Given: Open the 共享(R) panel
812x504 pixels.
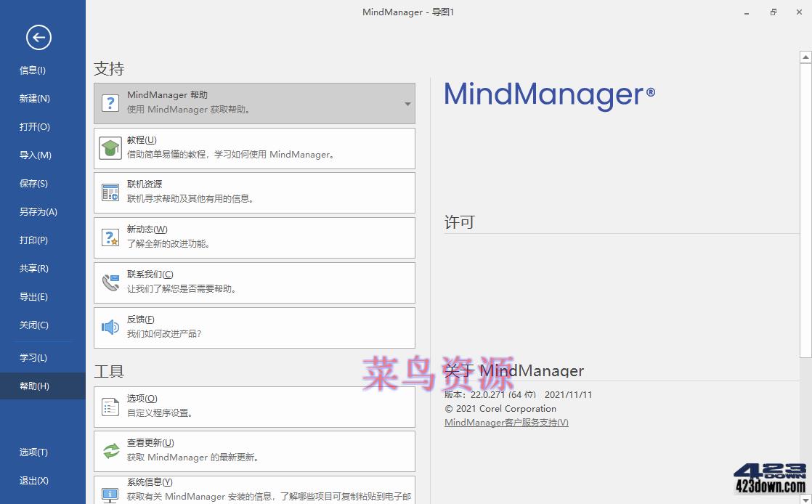Looking at the screenshot, I should coord(33,268).
